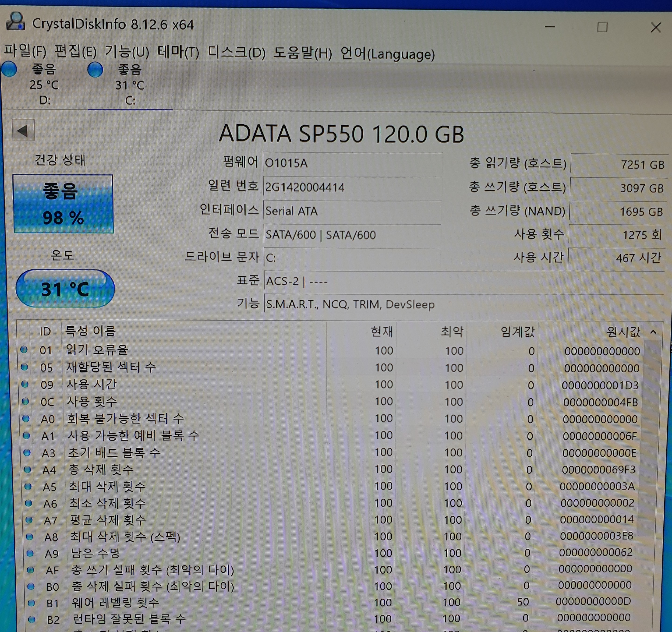The height and width of the screenshot is (632, 672).
Task: Select raw value 0000000069F3 of 총 삭제 횟수
Action: point(599,470)
